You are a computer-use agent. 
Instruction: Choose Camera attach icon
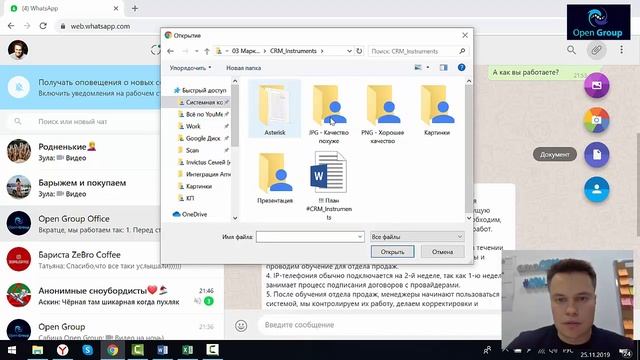[x=596, y=120]
